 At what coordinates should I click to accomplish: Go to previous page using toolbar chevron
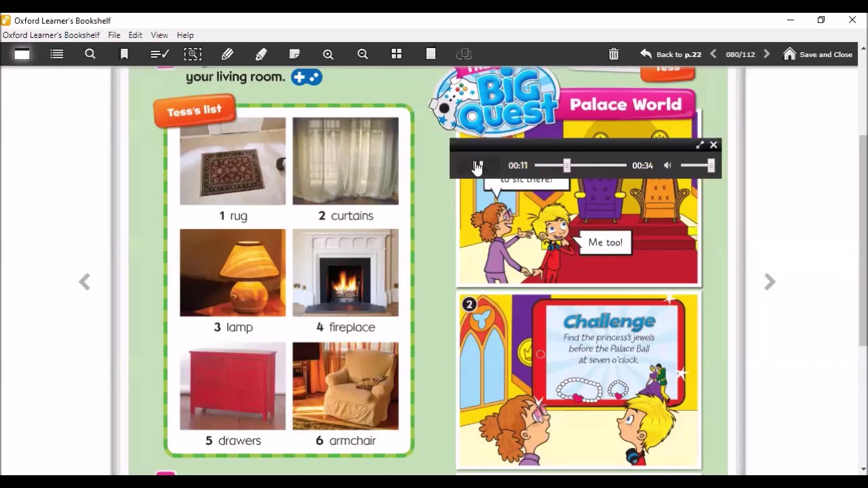click(713, 54)
